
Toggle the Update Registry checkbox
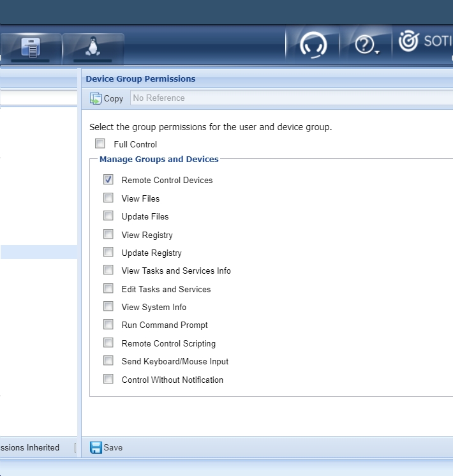coord(108,252)
